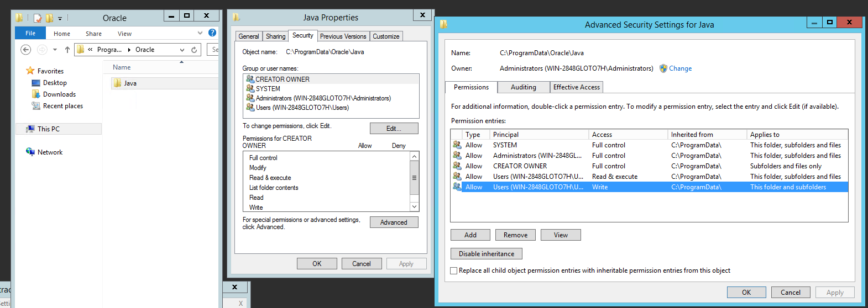Switch to the Auditing tab
This screenshot has height=308, width=868.
[x=523, y=87]
